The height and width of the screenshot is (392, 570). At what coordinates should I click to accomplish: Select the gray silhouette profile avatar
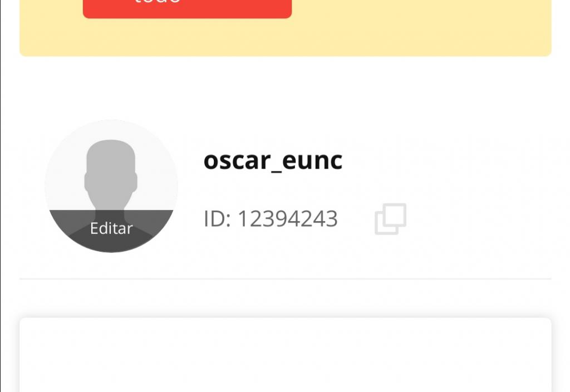coord(111,186)
